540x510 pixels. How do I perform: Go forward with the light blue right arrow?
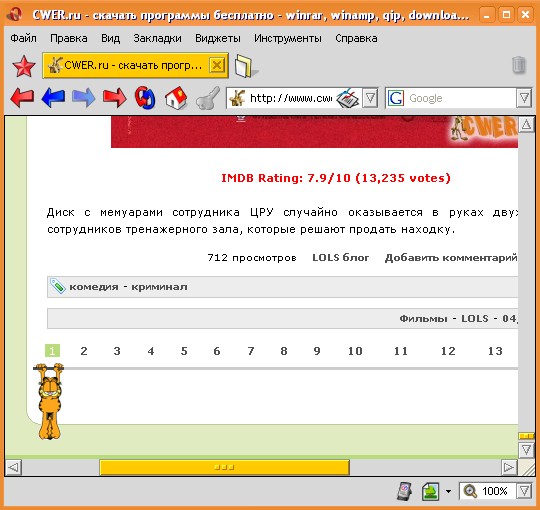pyautogui.click(x=84, y=98)
